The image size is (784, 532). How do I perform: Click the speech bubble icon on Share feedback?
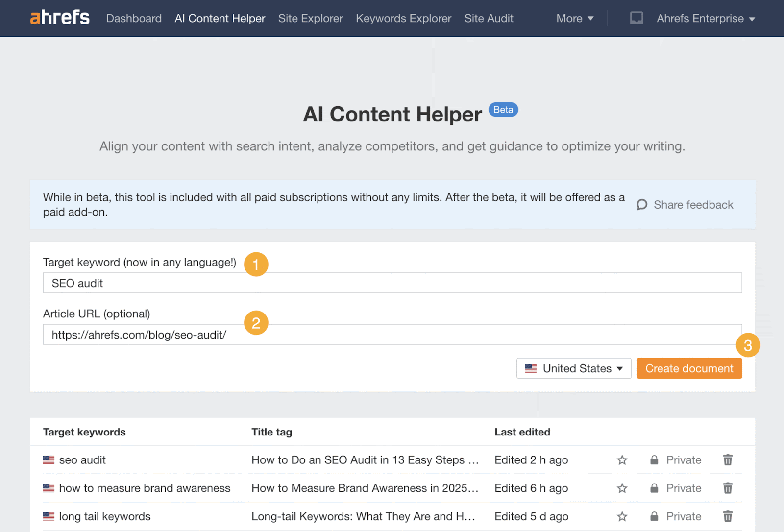[642, 205]
